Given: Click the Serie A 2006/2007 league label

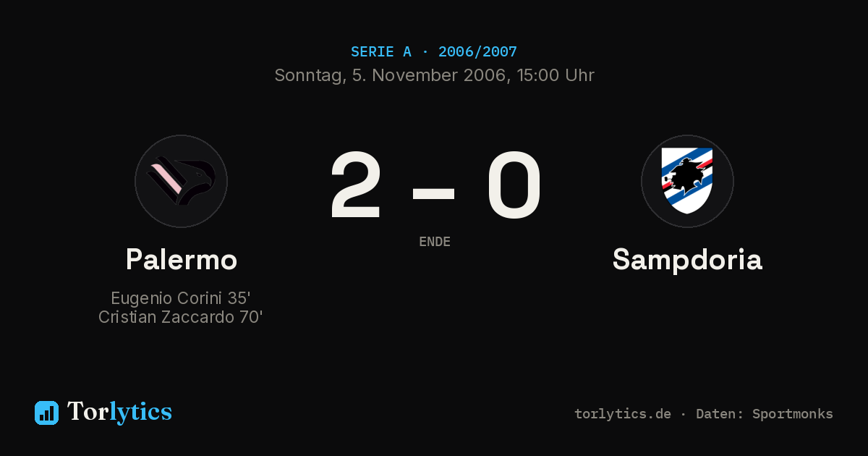Looking at the screenshot, I should click(434, 52).
